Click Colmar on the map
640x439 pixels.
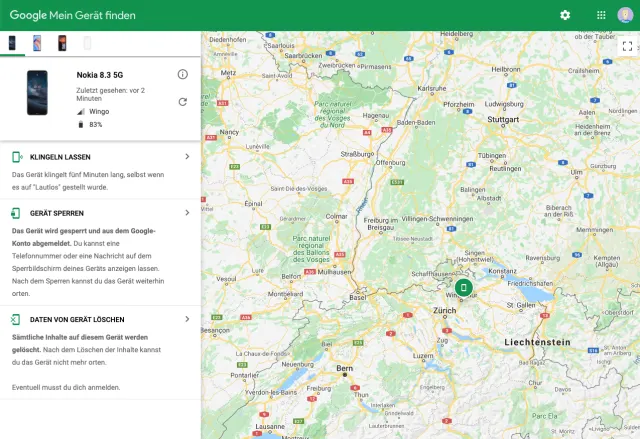(x=336, y=217)
